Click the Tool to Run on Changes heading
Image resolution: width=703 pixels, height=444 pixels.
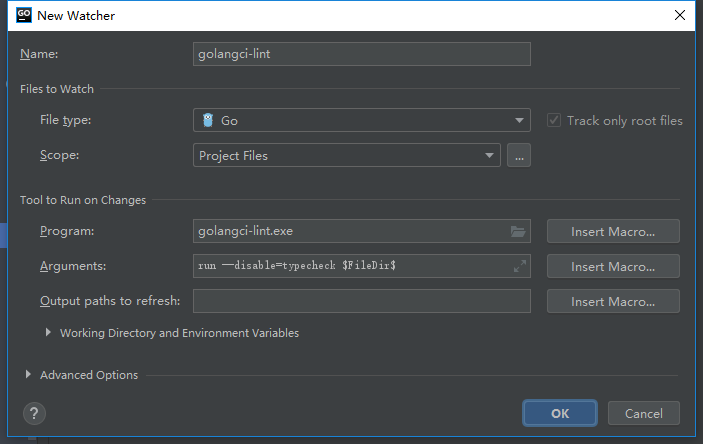(x=83, y=200)
